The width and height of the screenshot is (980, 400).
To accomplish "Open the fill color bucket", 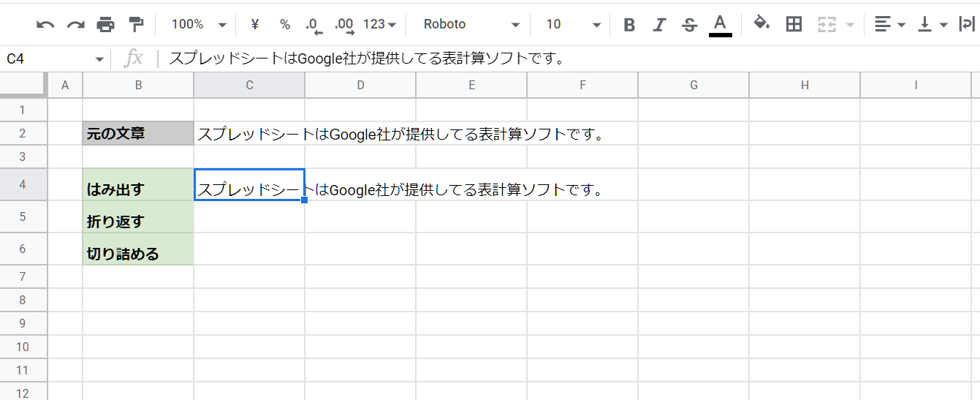I will 762,23.
